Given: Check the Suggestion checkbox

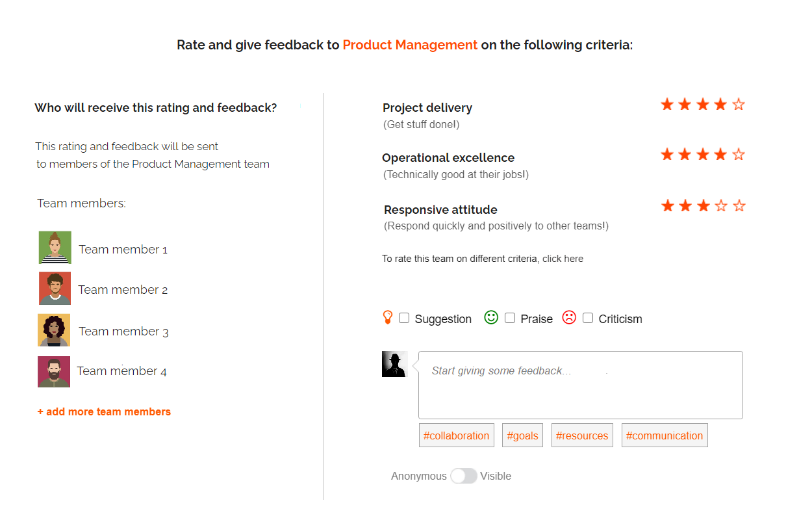Looking at the screenshot, I should pos(404,318).
